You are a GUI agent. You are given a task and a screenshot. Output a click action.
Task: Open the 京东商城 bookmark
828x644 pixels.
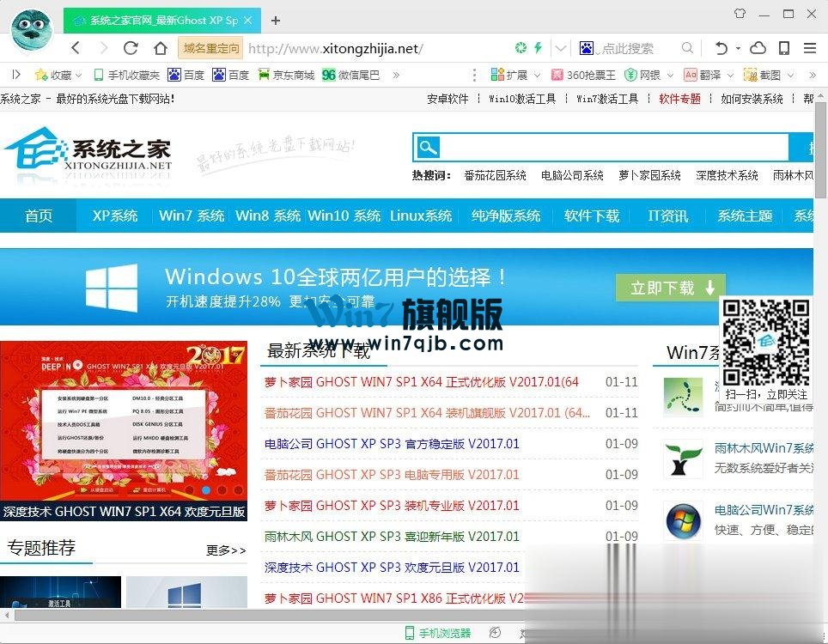286,75
